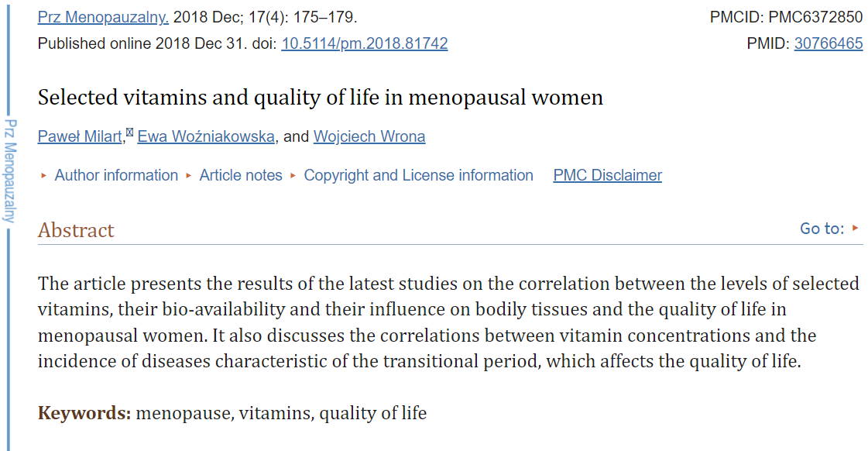The image size is (868, 451).
Task: Click inside the abstract paragraph text
Action: click(448, 322)
